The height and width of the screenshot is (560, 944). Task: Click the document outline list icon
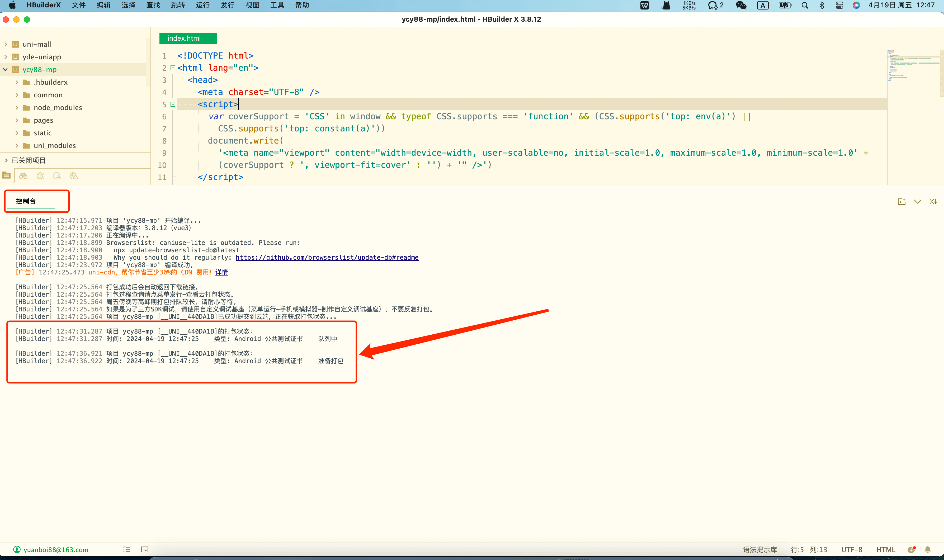127,549
